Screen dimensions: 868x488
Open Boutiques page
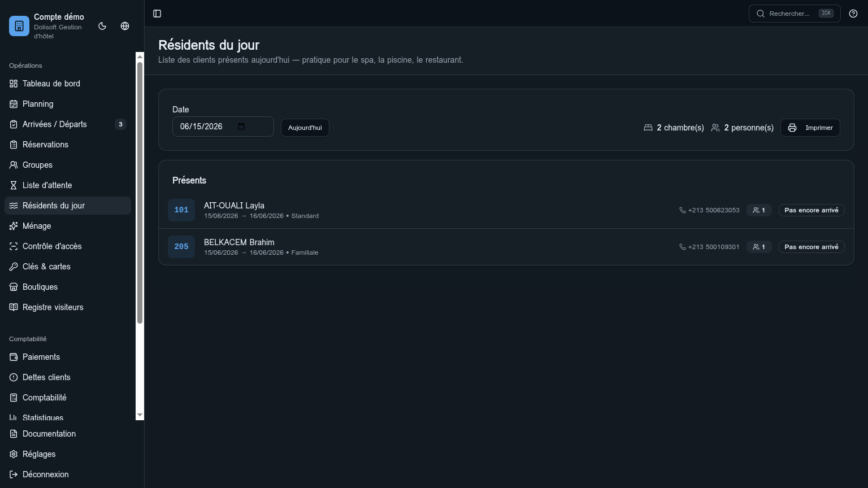[68, 287]
